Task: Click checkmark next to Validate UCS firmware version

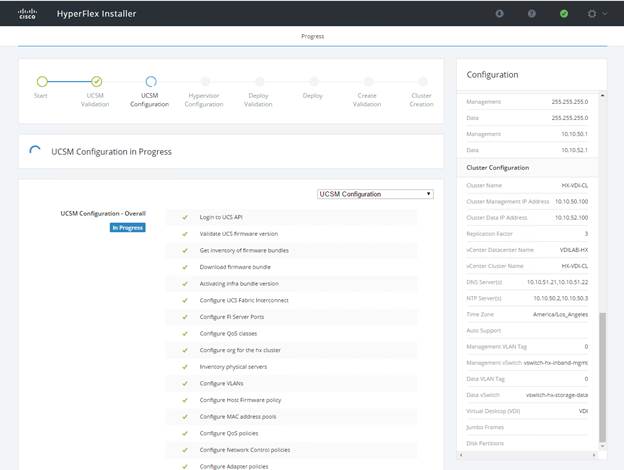Action: point(185,234)
